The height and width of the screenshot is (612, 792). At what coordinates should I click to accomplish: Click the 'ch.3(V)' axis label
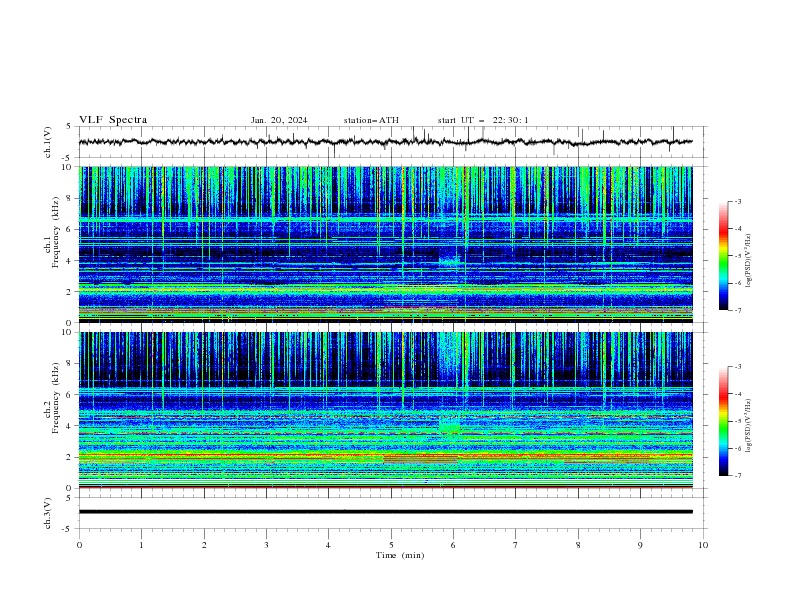(48, 513)
